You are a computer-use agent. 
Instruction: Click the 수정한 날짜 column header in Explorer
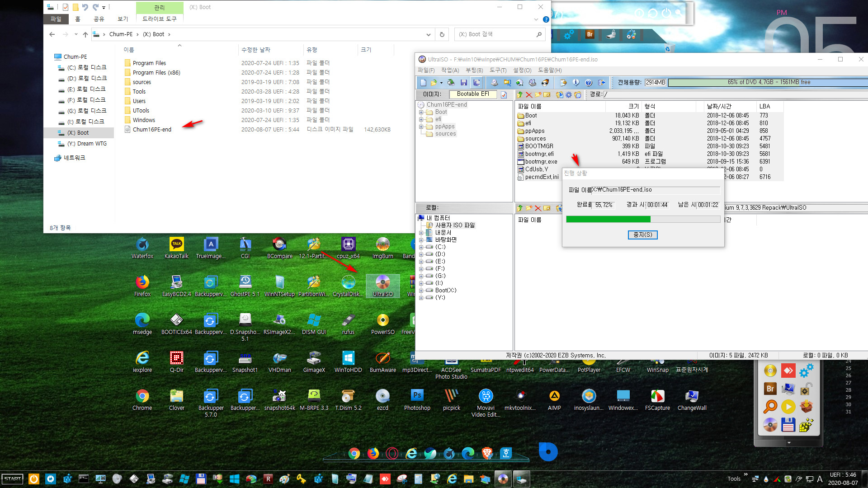pos(256,50)
